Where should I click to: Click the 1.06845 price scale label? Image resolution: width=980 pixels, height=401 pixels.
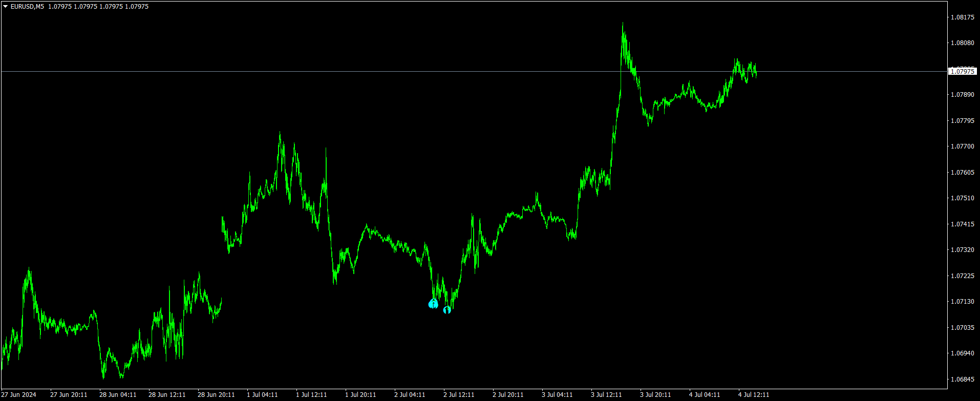(x=963, y=379)
